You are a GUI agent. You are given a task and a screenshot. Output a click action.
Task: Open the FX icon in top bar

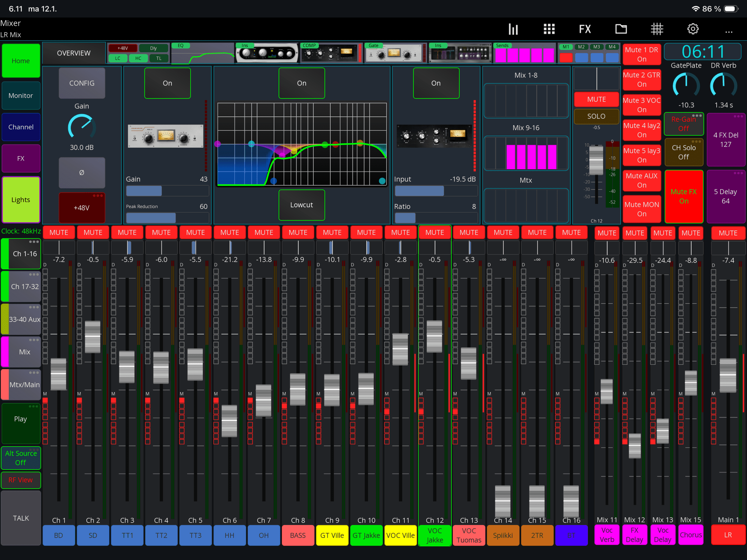pyautogui.click(x=585, y=29)
